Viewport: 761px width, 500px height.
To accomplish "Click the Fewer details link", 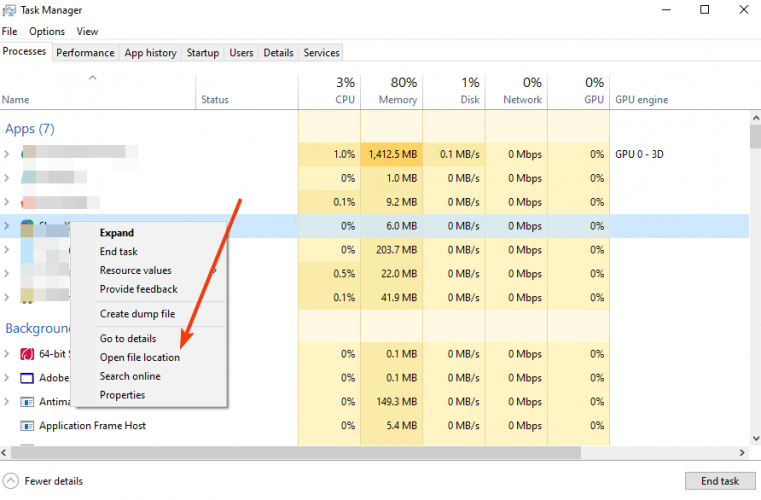I will click(53, 481).
